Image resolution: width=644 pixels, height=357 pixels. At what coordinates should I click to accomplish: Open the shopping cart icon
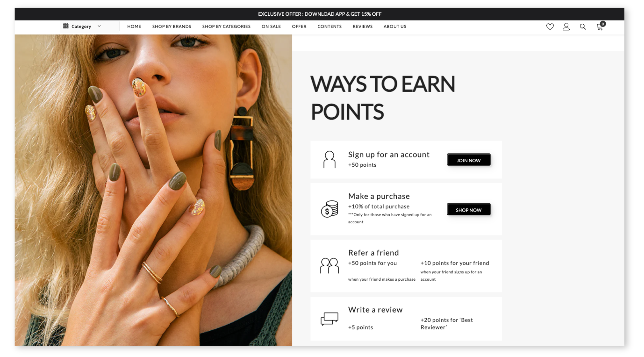tap(600, 26)
